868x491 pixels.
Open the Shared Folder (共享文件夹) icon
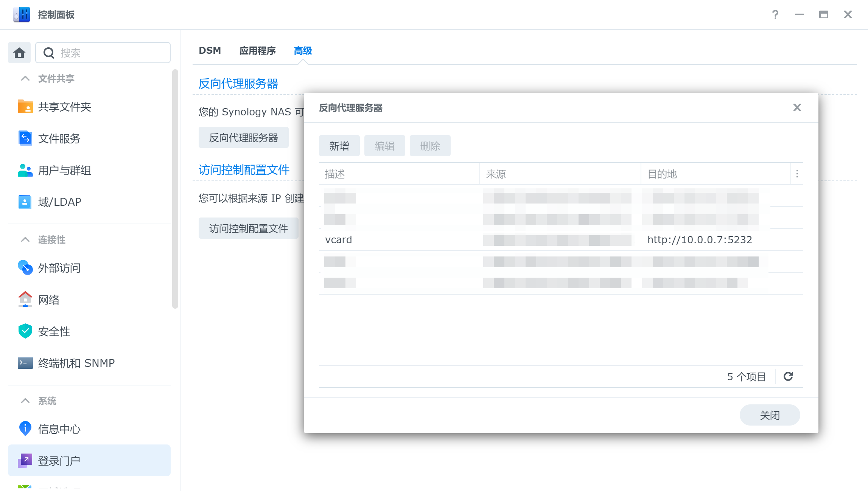click(x=25, y=107)
